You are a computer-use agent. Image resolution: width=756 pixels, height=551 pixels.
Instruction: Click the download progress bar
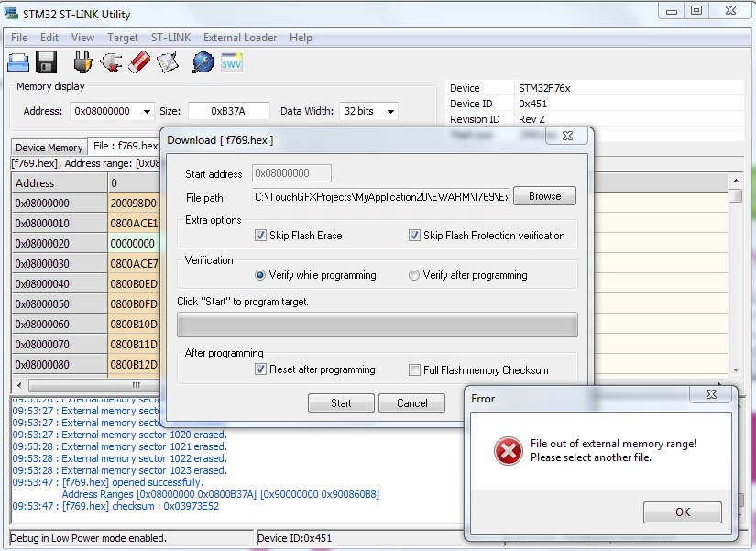coord(377,325)
